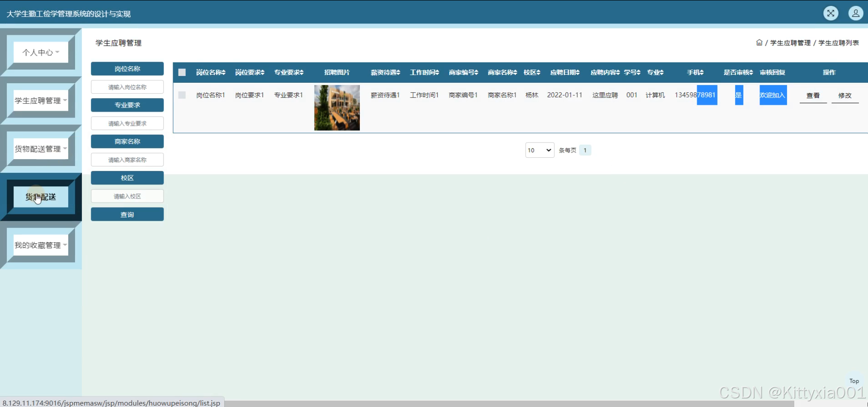Sort table by 是否审核 column header
The image size is (868, 407).
[x=738, y=72]
